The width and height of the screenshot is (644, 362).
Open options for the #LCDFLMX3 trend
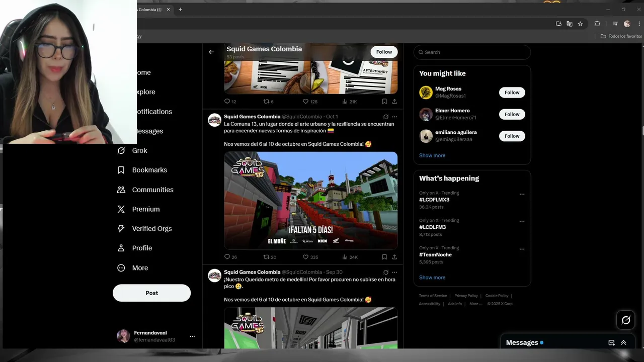(x=522, y=194)
